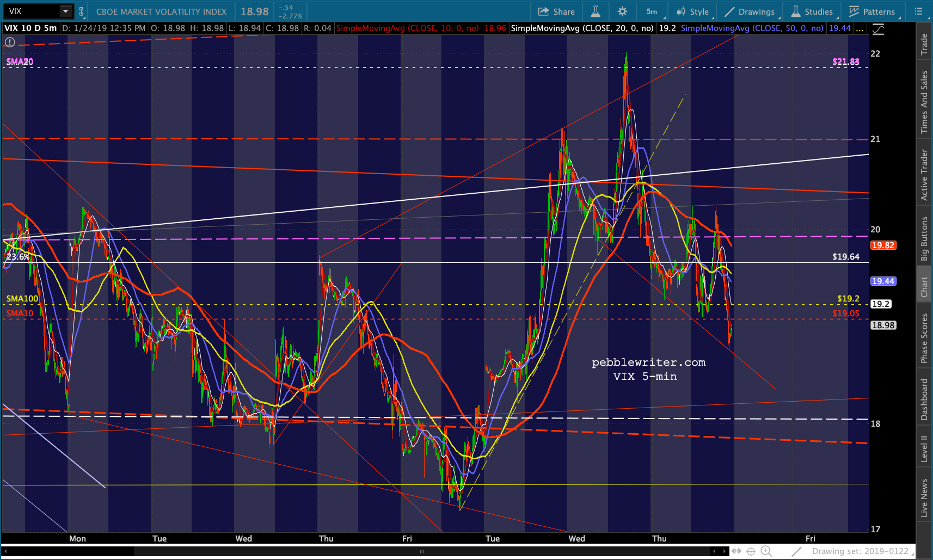Image resolution: width=933 pixels, height=560 pixels.
Task: Click the 19.44 blue SMA price bubble
Action: (x=883, y=281)
